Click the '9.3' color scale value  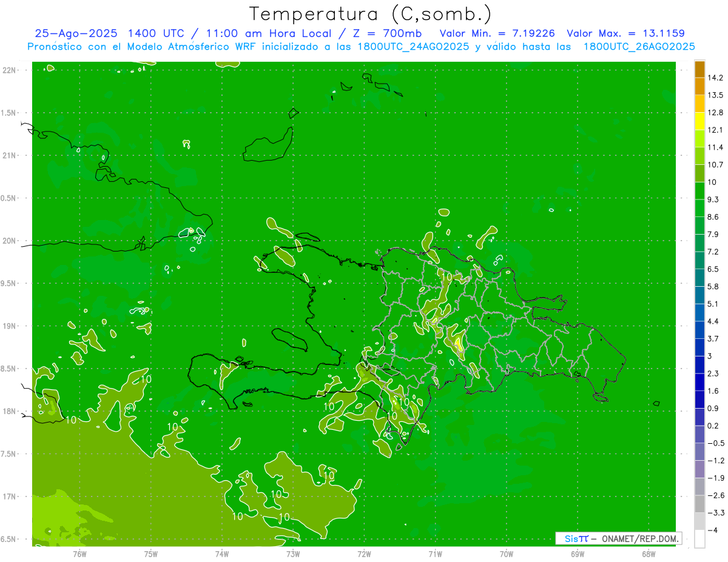coord(713,199)
